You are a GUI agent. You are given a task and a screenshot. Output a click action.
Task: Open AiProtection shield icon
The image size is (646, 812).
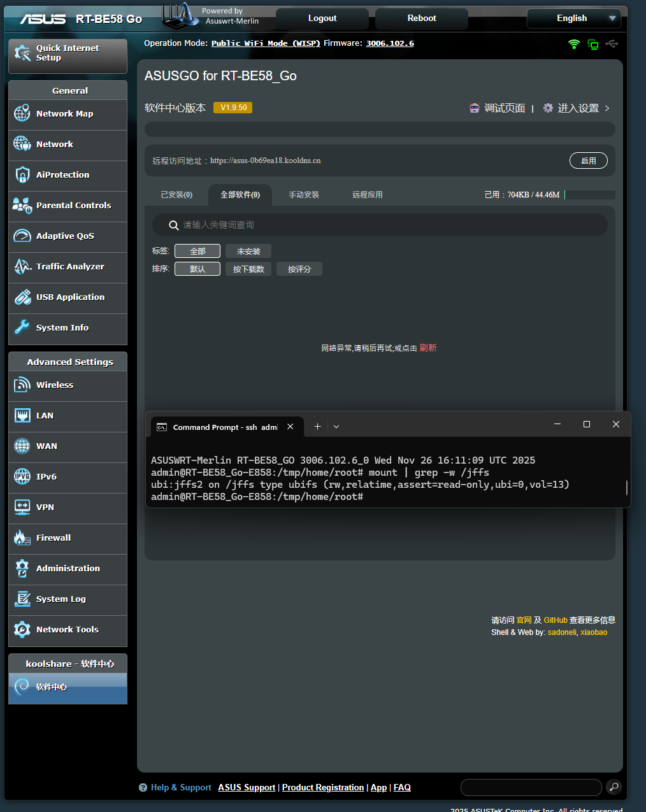22,175
